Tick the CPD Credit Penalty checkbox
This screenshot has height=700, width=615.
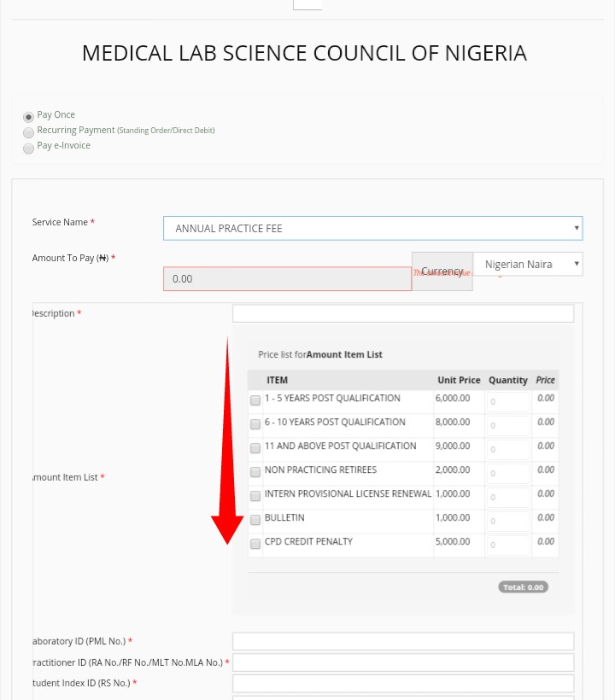click(255, 544)
